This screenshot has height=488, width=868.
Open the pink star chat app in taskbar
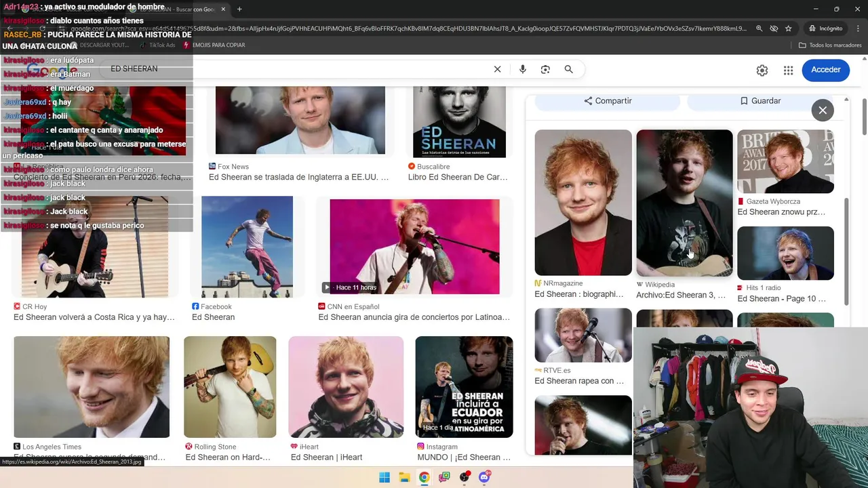444,477
